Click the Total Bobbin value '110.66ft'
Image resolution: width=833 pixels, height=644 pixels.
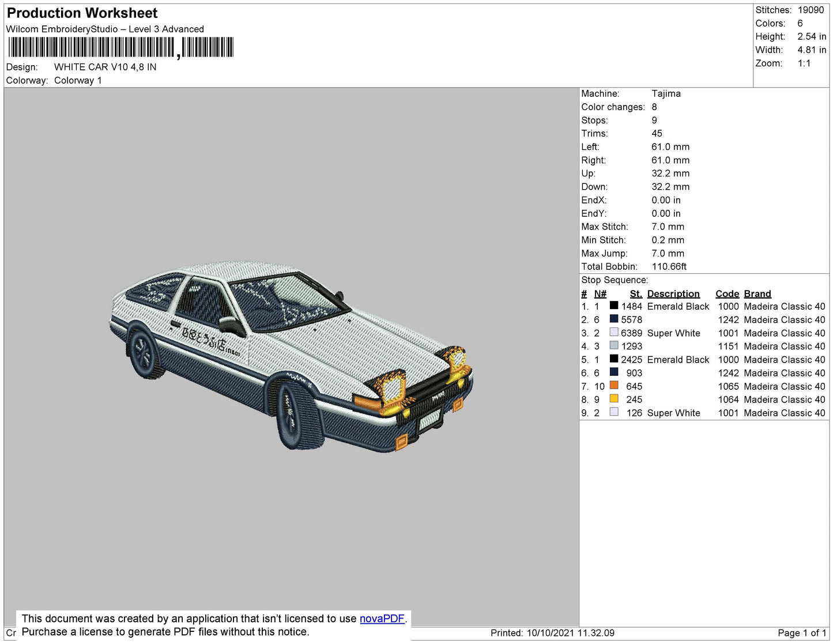pos(669,266)
